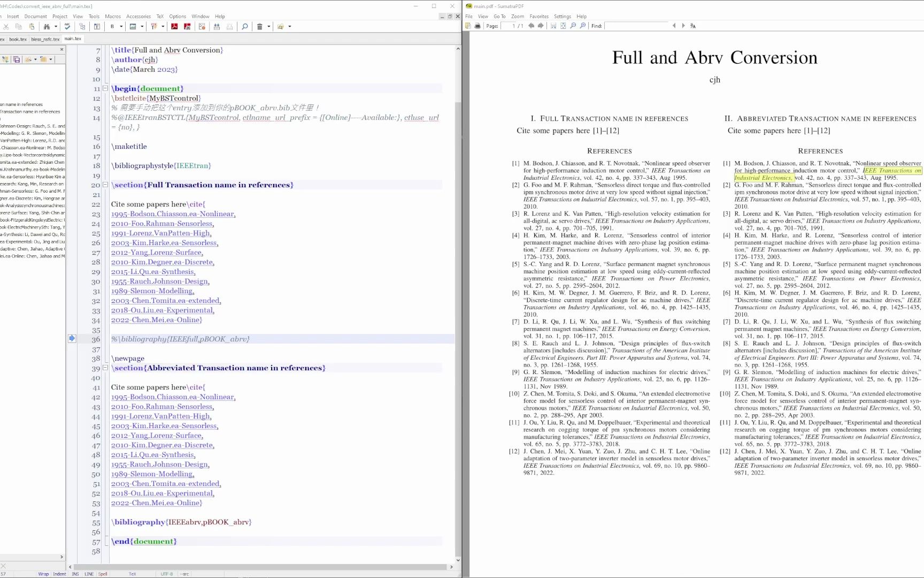Open the Macros menu in the editor
Viewport: 924px width, 578px height.
click(113, 17)
